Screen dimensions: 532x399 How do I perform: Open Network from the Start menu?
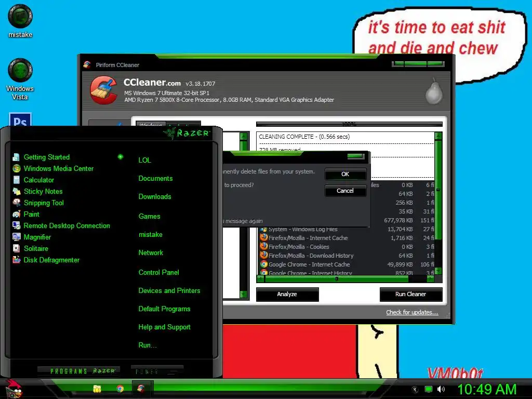(x=151, y=253)
